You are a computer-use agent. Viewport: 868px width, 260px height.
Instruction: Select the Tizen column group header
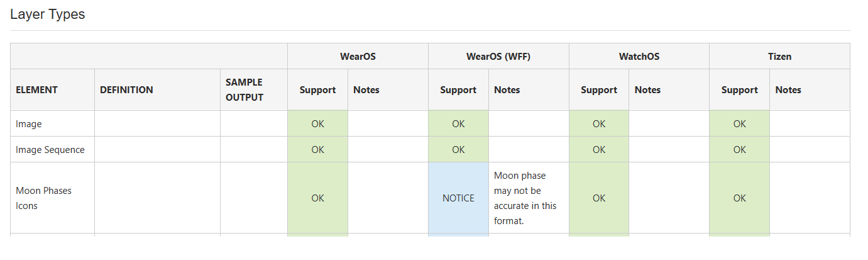(x=779, y=56)
